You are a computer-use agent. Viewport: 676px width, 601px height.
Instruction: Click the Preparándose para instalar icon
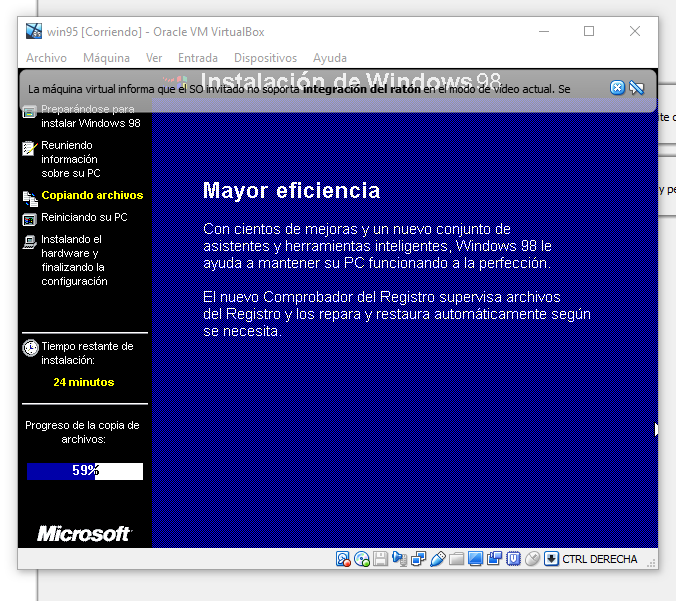click(x=29, y=112)
